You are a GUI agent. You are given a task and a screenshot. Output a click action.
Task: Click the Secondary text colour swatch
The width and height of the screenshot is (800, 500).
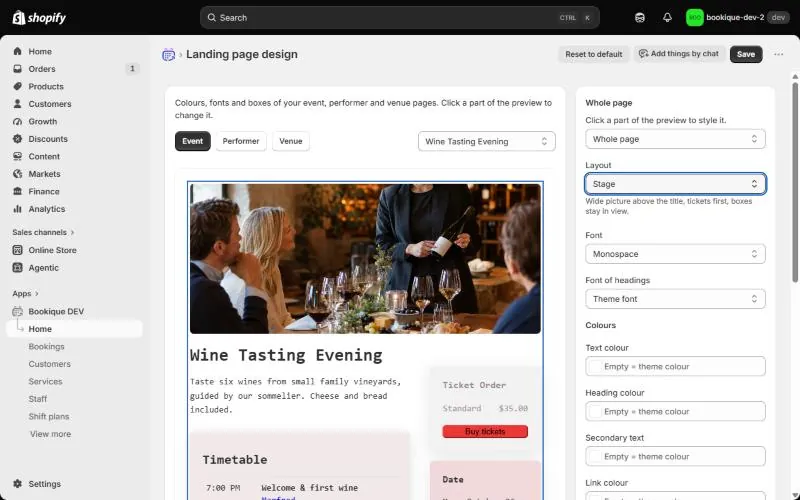coord(595,456)
